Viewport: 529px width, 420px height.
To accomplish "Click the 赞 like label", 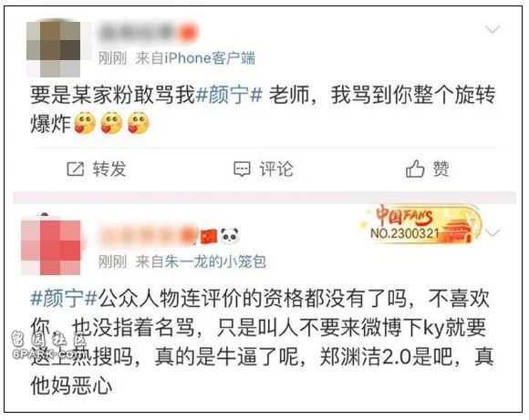I will tap(441, 169).
